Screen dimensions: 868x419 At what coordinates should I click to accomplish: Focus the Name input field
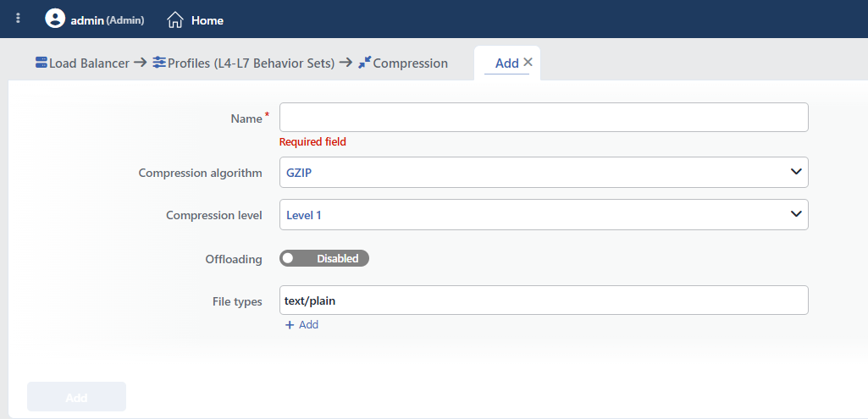[544, 118]
